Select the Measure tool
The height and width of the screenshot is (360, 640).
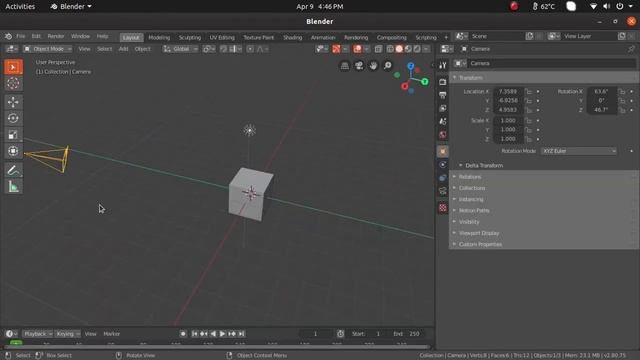[13, 187]
